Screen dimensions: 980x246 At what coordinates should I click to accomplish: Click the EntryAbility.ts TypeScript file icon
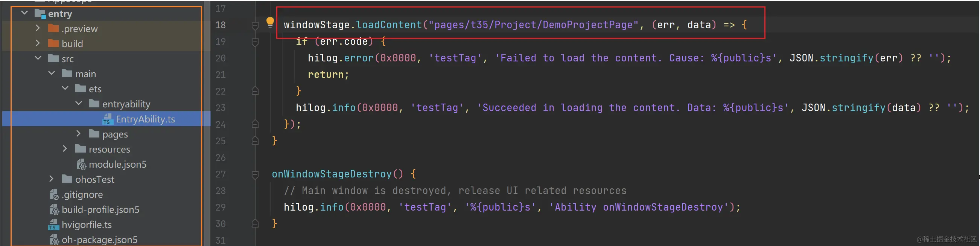(x=108, y=119)
